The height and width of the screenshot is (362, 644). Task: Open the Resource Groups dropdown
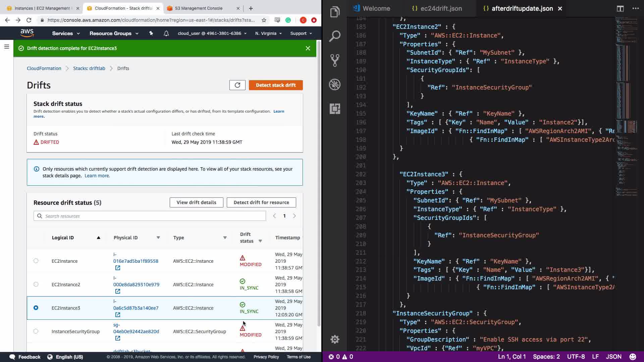click(x=114, y=34)
